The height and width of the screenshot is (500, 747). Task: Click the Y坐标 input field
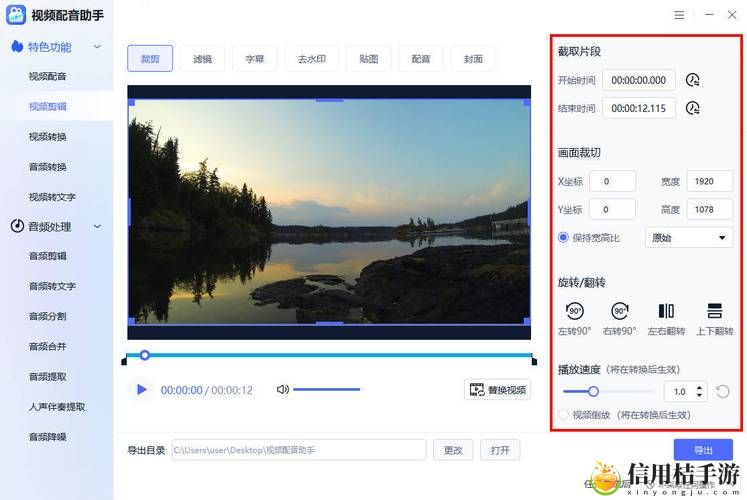tap(613, 209)
